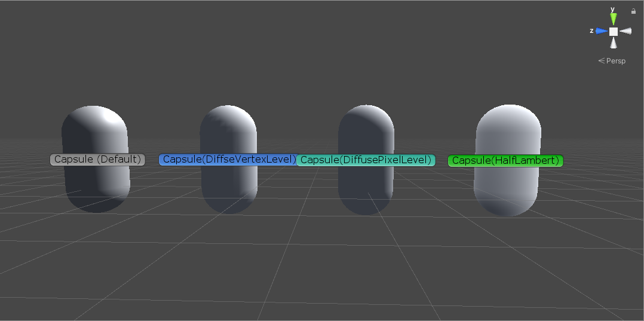This screenshot has height=321, width=644.
Task: Click the green Y axis cone on gizmo
Action: point(613,19)
